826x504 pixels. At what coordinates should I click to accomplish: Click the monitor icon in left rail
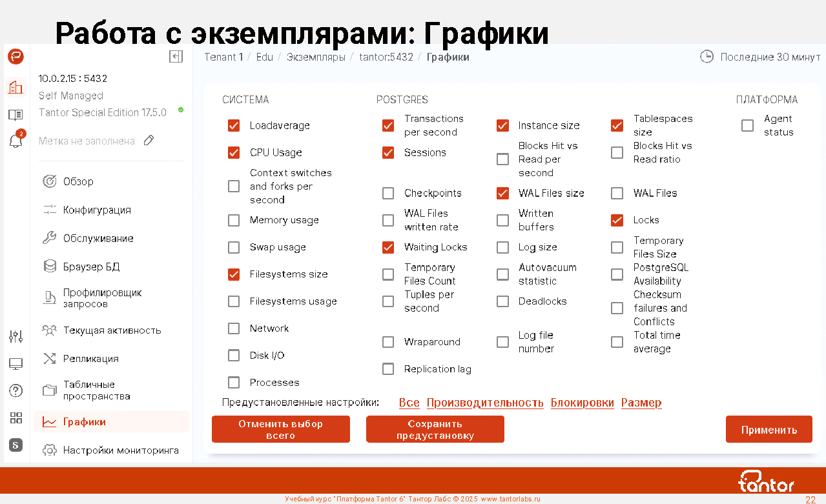pyautogui.click(x=15, y=364)
